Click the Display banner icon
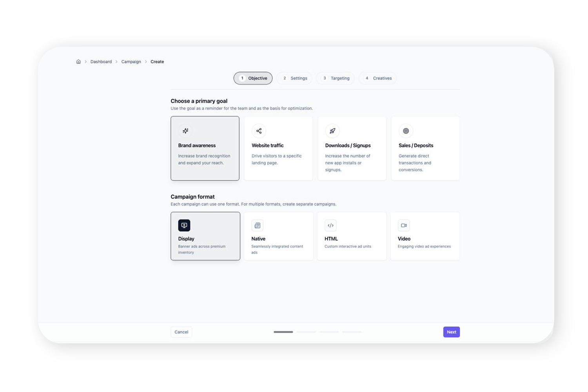This screenshot has height=392, width=588. [184, 225]
